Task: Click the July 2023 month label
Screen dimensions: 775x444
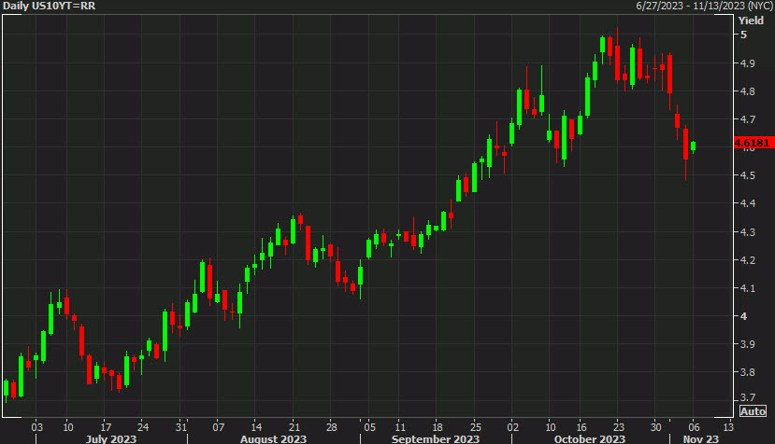Action: click(x=111, y=439)
